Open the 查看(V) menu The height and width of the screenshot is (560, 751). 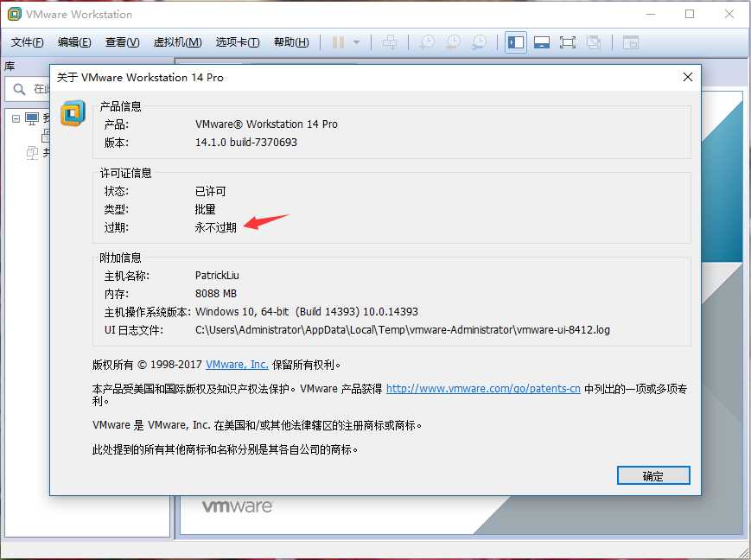tap(122, 42)
